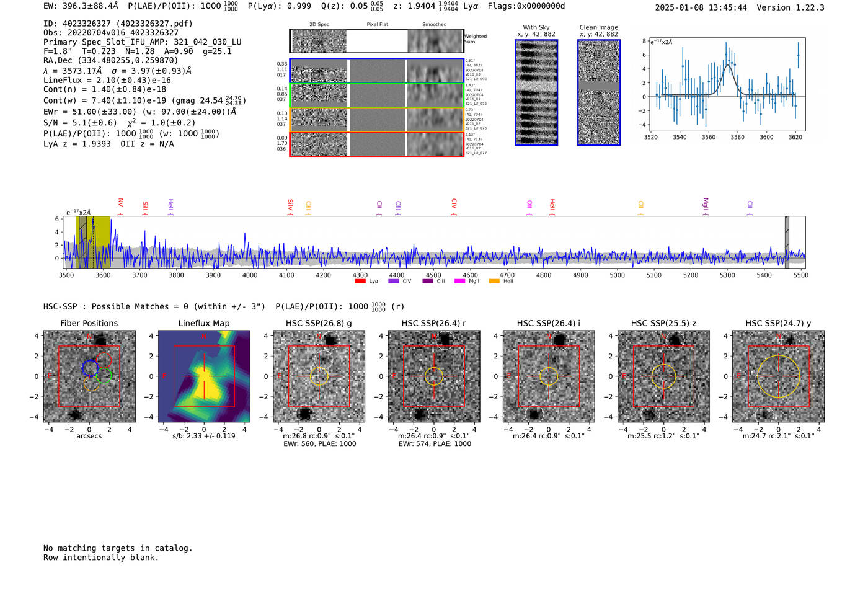Click the SiIV emission line marker
This screenshot has width=868, height=591.
coord(290,206)
